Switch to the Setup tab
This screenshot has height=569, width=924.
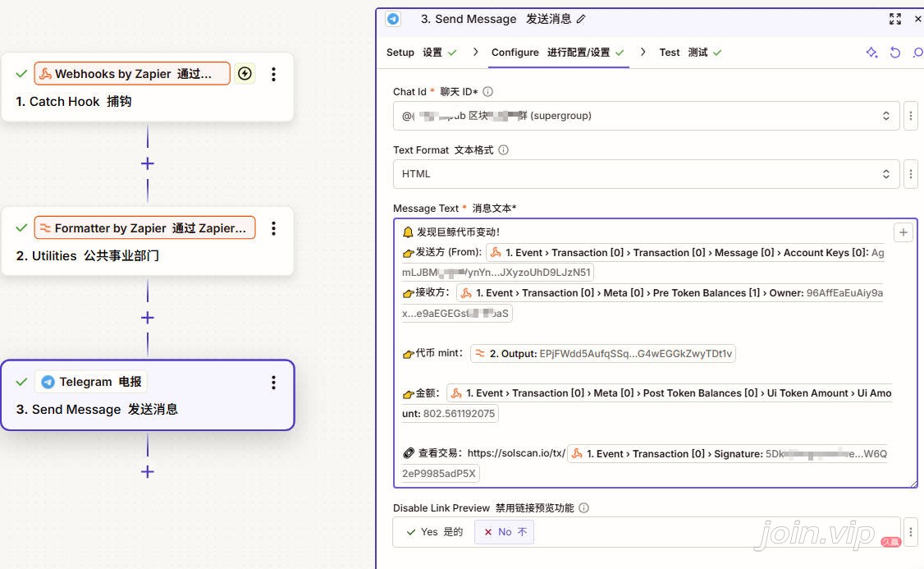(421, 53)
